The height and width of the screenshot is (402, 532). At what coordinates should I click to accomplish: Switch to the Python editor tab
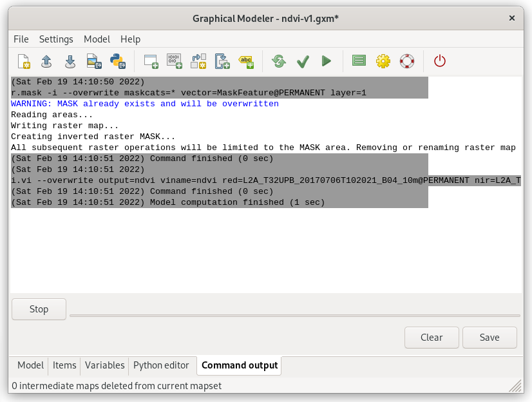click(161, 365)
